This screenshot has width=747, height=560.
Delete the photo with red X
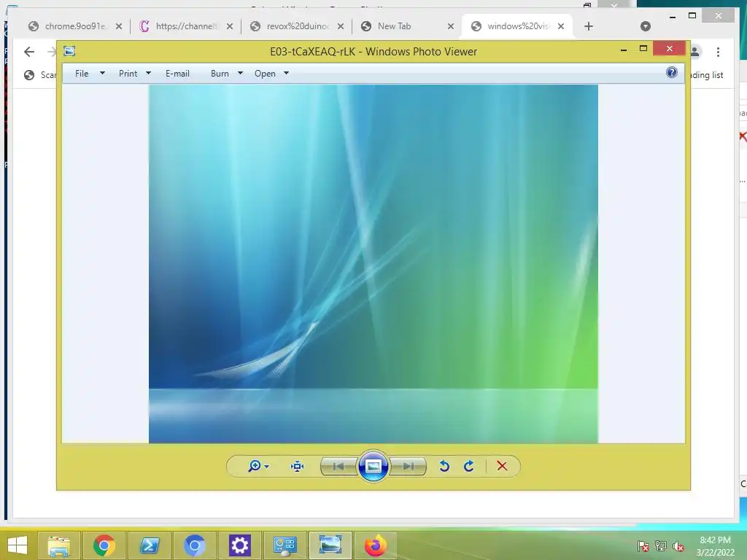(x=502, y=466)
